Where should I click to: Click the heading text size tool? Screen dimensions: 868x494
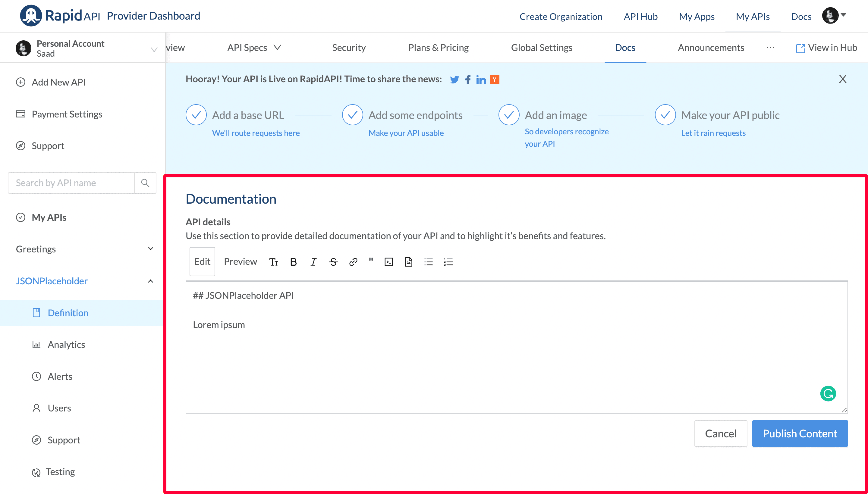click(x=274, y=262)
